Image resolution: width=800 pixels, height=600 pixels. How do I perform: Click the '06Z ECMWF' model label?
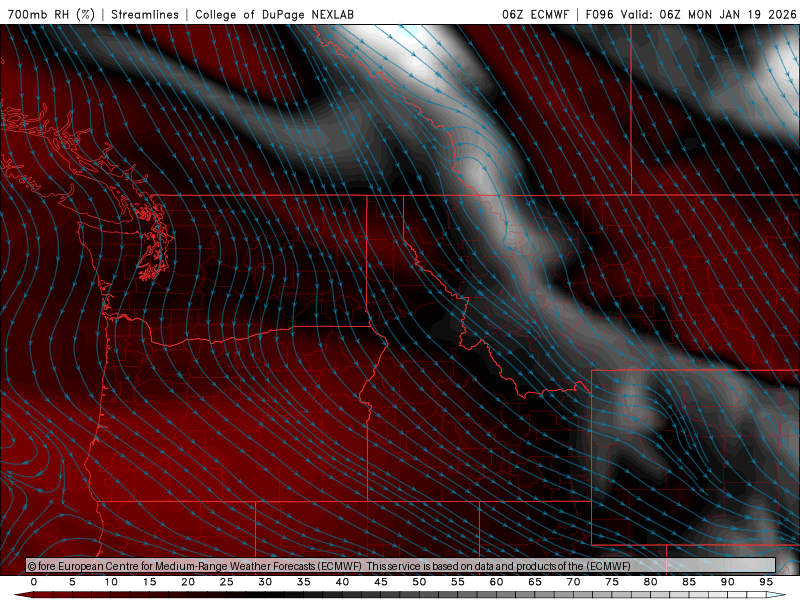(x=535, y=14)
